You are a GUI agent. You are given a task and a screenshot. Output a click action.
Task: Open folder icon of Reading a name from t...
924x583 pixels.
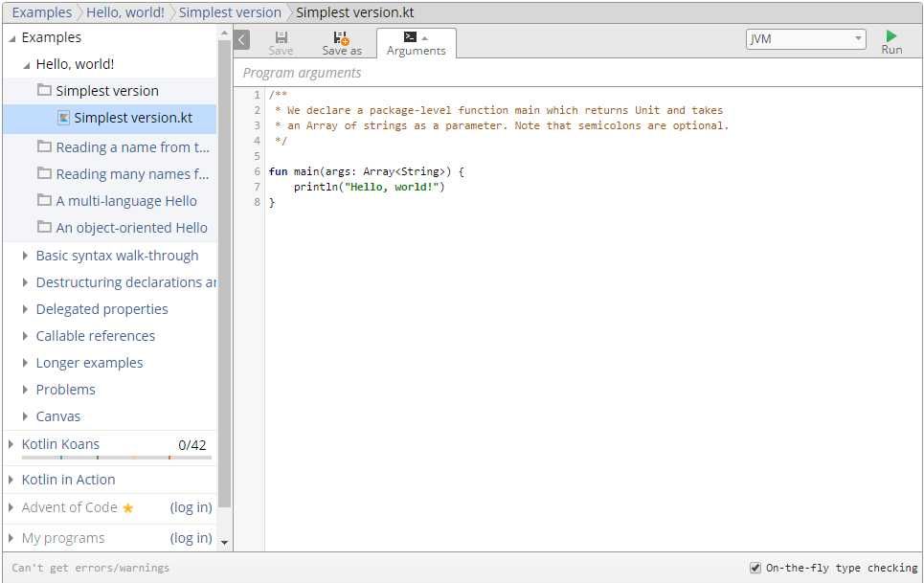pos(44,146)
